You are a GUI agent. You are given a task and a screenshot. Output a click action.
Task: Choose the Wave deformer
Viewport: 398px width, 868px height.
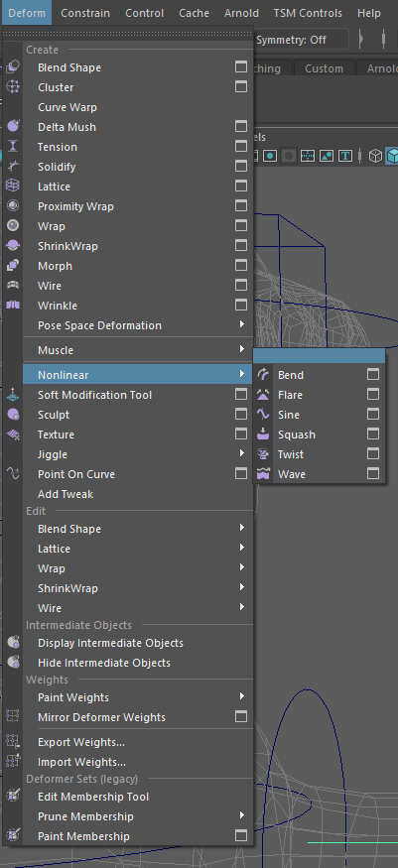[319, 474]
